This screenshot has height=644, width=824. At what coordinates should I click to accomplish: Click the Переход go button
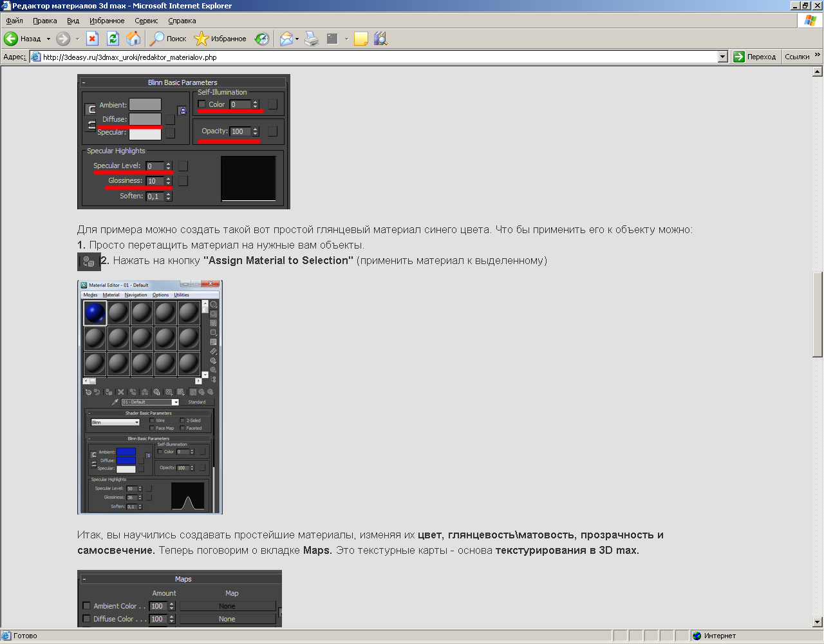pyautogui.click(x=755, y=57)
